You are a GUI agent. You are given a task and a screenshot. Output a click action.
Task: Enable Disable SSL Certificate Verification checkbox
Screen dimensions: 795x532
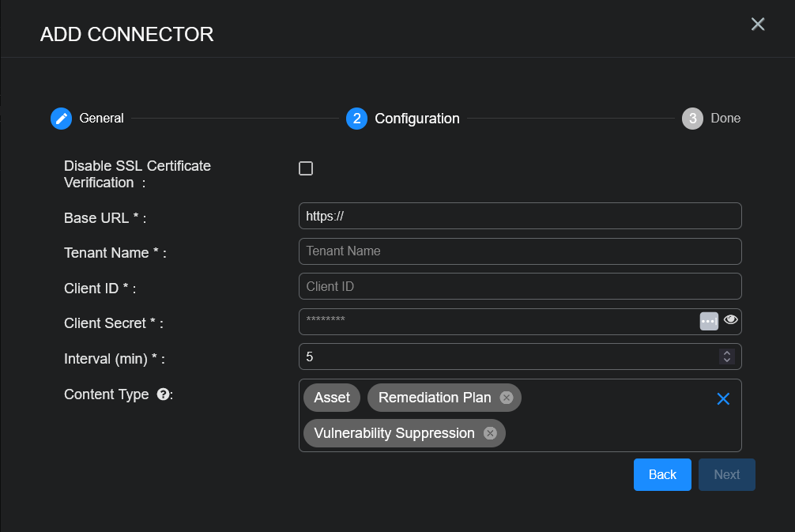[306, 168]
